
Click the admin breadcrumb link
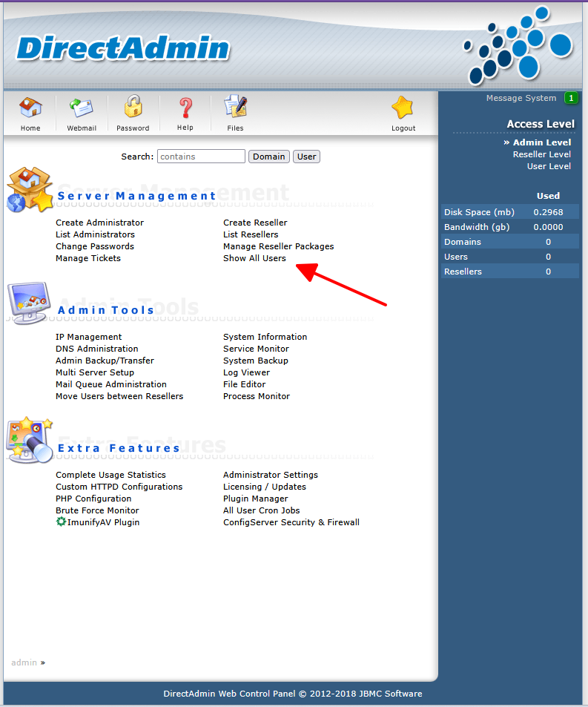pos(24,662)
